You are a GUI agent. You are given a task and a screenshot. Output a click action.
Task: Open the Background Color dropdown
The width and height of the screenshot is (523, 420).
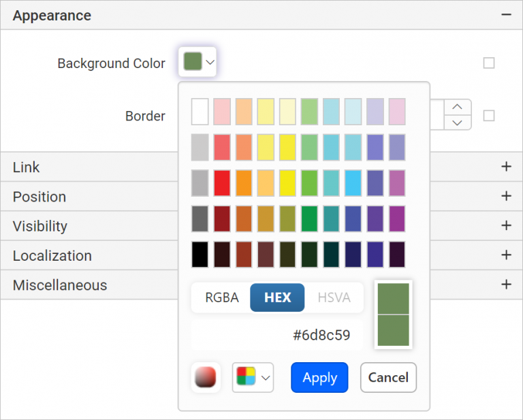click(x=197, y=62)
